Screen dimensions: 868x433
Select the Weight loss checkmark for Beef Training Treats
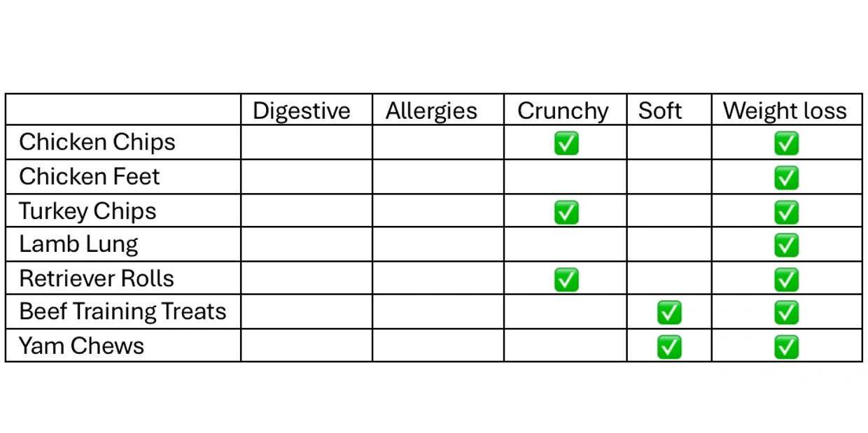tap(786, 312)
